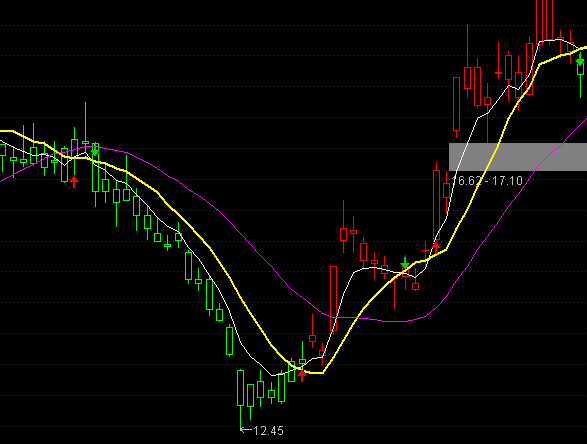The height and width of the screenshot is (444, 587).
Task: Select first large red candle above gray zone
Action: point(456,104)
